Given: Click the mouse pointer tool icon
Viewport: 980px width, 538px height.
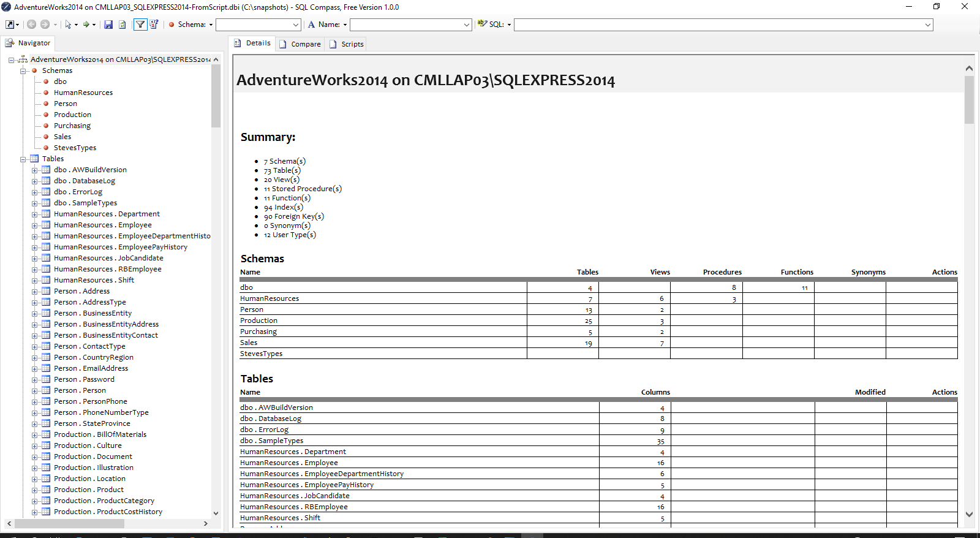Looking at the screenshot, I should click(68, 25).
